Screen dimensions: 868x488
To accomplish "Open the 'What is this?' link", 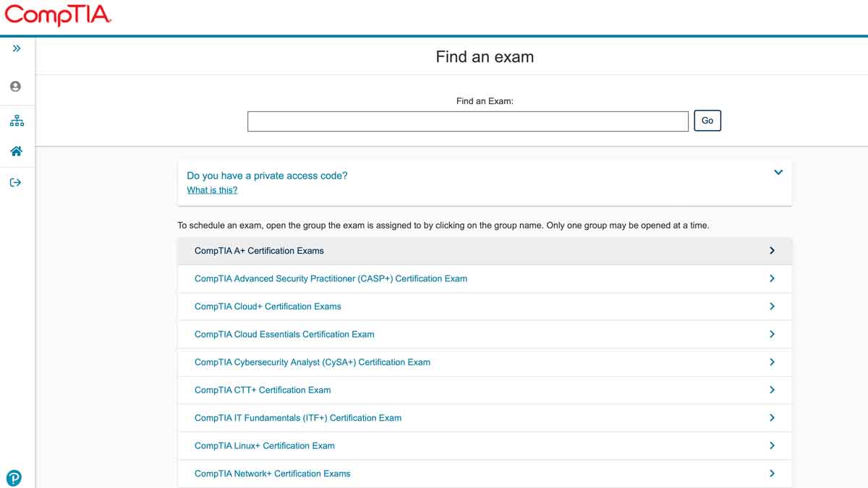I will click(212, 190).
